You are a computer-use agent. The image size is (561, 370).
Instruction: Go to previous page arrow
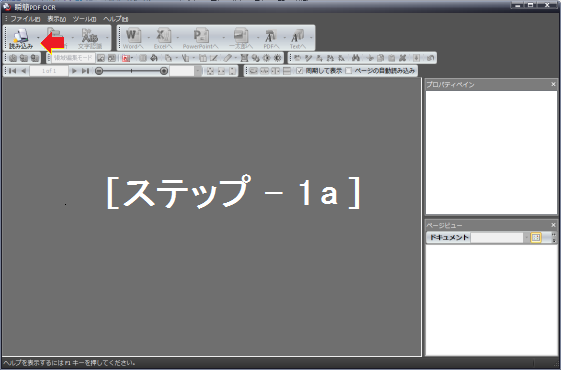pos(24,71)
